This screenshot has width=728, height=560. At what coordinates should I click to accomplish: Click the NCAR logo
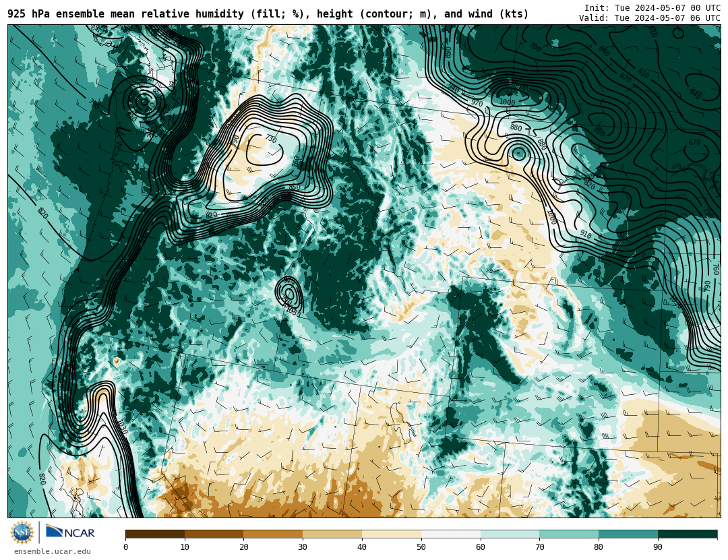(71, 532)
